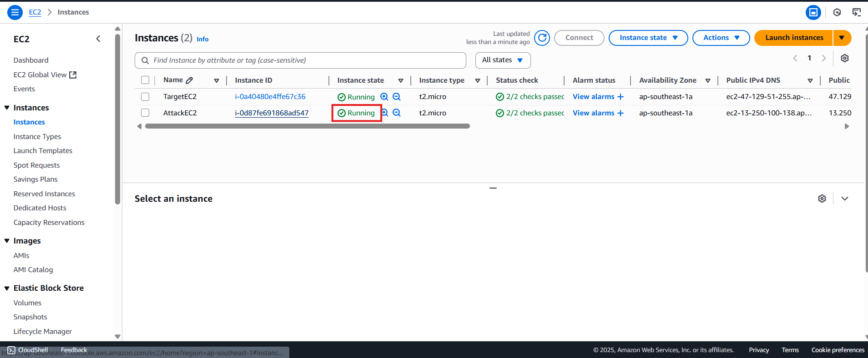The height and width of the screenshot is (358, 868).
Task: Open Privacy link in footer
Action: [x=759, y=350]
